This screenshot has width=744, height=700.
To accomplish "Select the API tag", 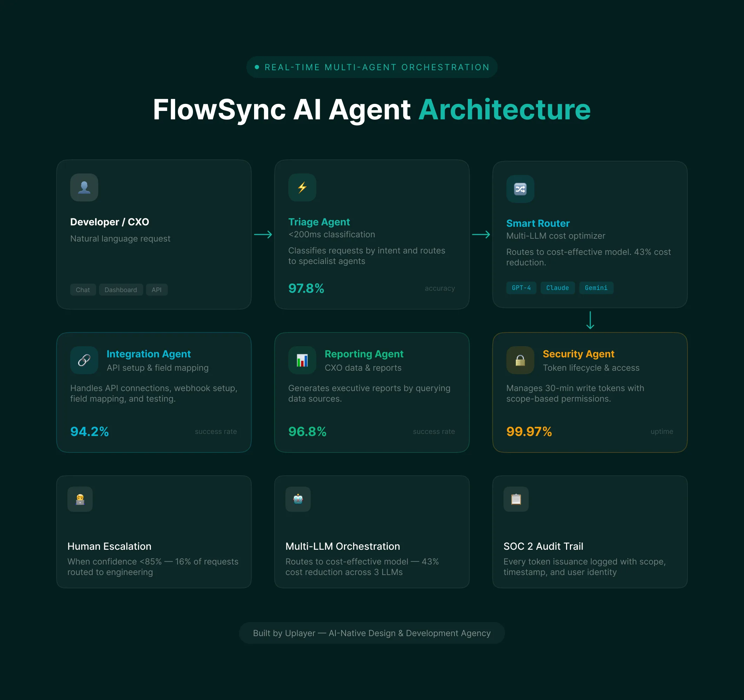I will pyautogui.click(x=157, y=290).
